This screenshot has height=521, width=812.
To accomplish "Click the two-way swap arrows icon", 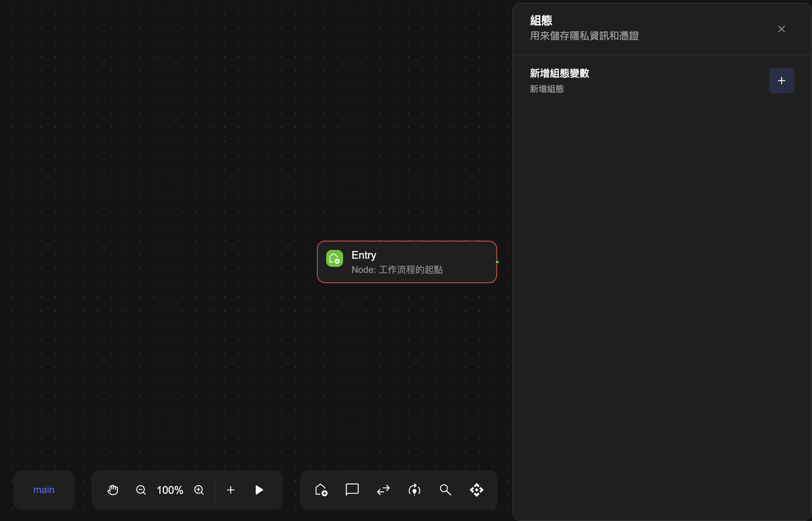I will pyautogui.click(x=383, y=490).
